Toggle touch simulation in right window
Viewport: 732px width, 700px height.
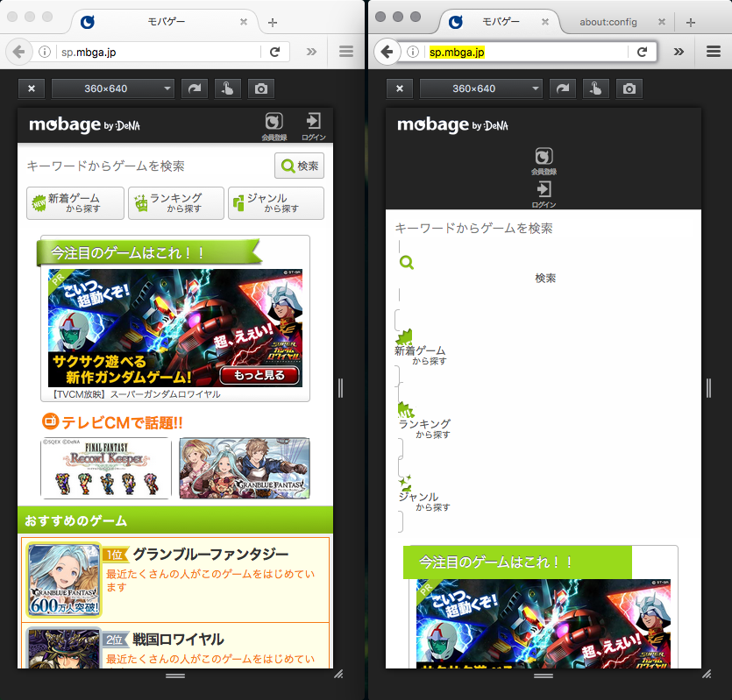tap(596, 88)
